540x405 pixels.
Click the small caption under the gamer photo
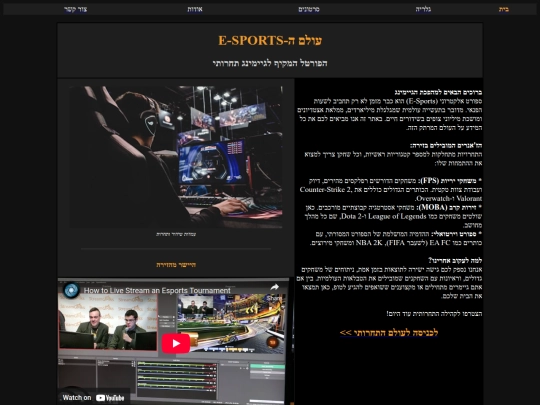tap(176, 234)
